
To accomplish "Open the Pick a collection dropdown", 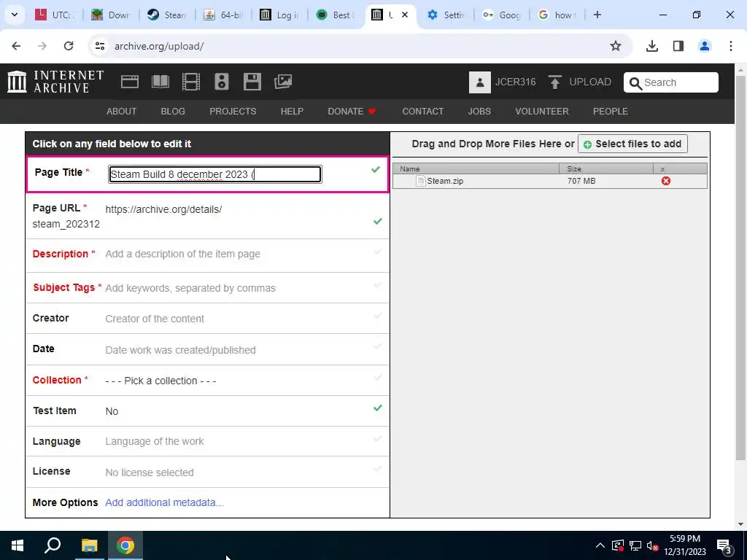I will click(160, 381).
